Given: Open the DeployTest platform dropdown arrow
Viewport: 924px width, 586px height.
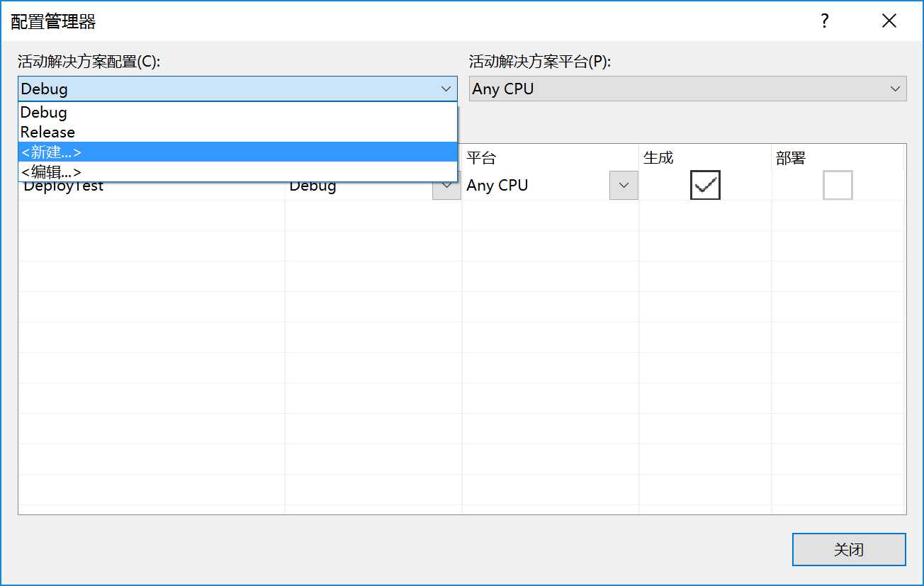Looking at the screenshot, I should click(x=624, y=185).
